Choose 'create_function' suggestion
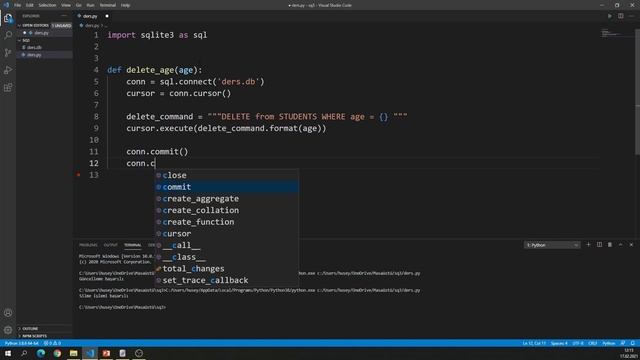Image resolution: width=640 pixels, height=360 pixels. [227, 222]
